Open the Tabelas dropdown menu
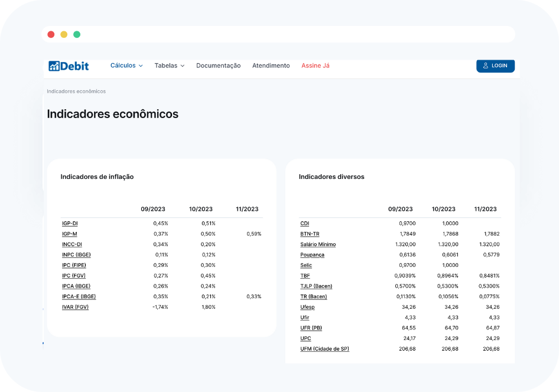This screenshot has height=392, width=559. (170, 66)
